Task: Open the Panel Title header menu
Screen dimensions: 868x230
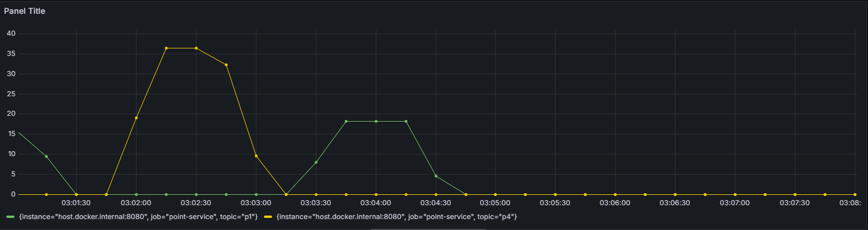Action: 25,11
